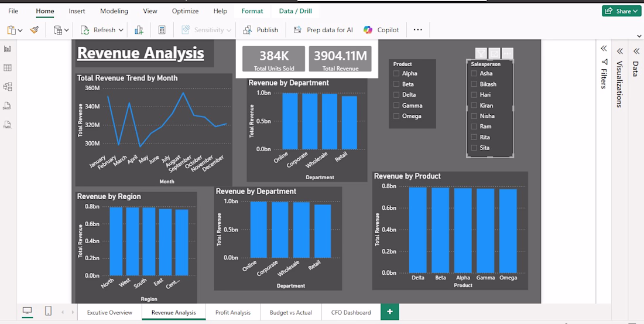This screenshot has height=324, width=644.
Task: Check the Delta product checkbox
Action: tap(396, 95)
